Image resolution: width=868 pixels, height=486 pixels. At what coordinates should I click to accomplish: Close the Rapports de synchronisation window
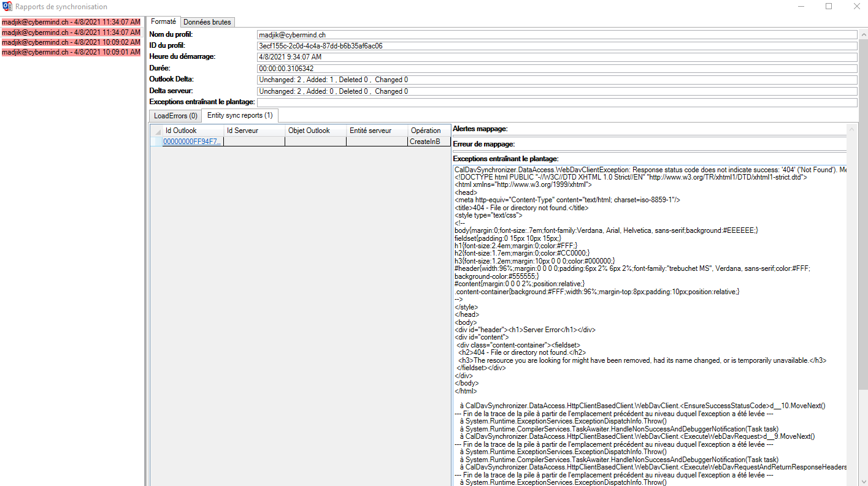point(856,7)
